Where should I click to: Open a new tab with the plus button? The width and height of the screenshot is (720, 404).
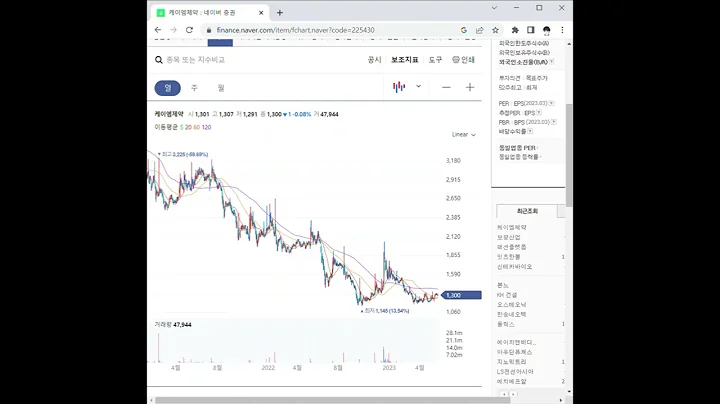(x=280, y=13)
